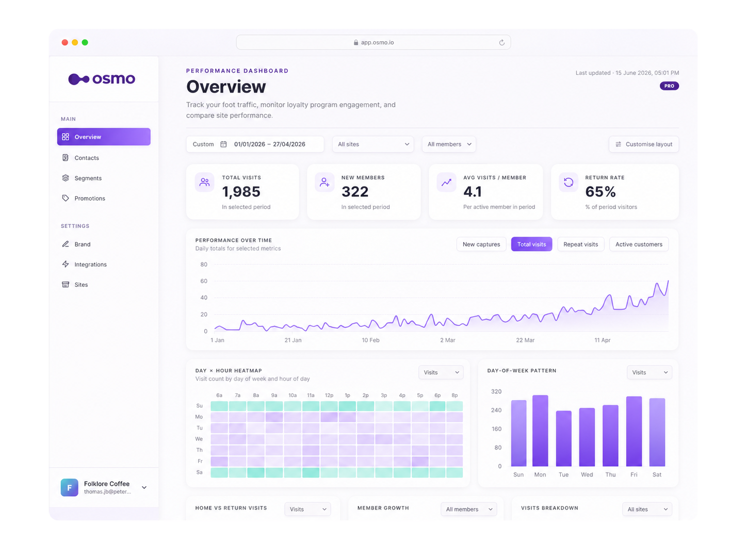Click the browser reload icon
The height and width of the screenshot is (560, 747).
click(501, 42)
